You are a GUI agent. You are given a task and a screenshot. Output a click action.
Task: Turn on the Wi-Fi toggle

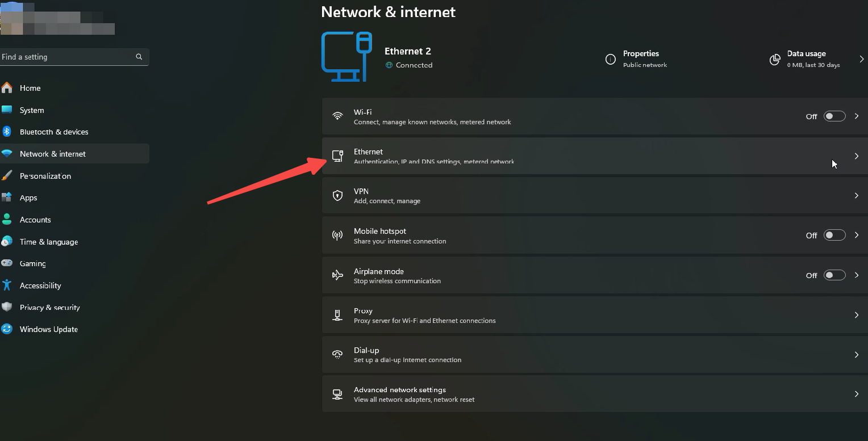point(834,116)
